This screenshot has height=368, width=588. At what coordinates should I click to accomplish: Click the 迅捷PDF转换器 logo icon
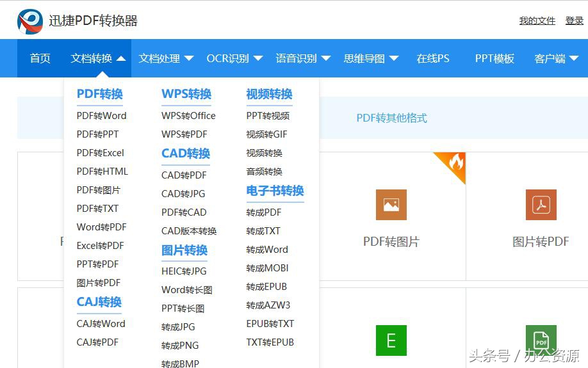pos(30,21)
